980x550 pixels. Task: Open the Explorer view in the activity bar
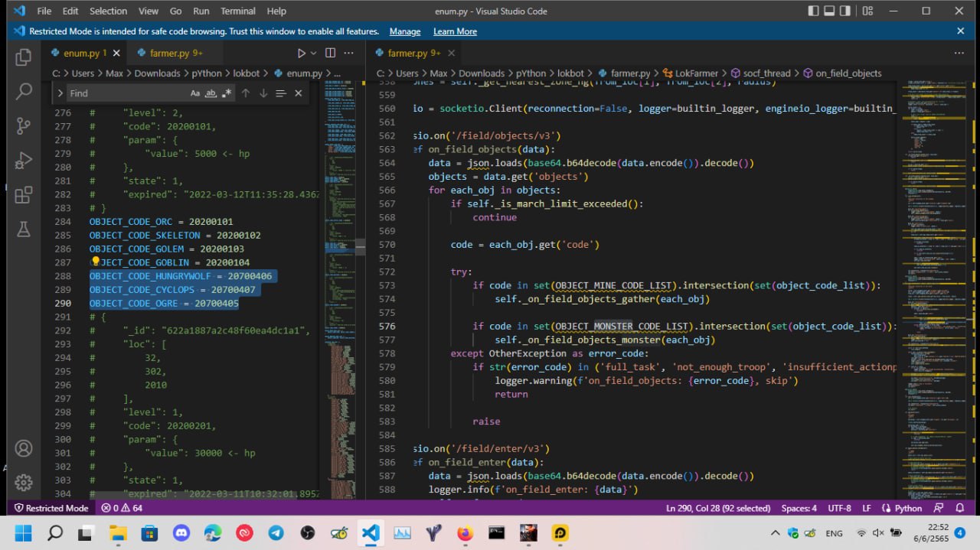coord(24,57)
